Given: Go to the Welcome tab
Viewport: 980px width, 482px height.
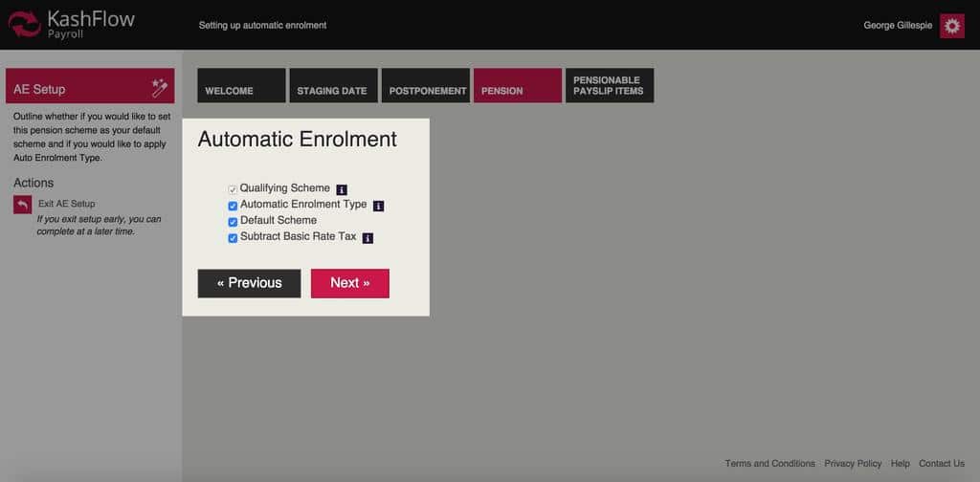Looking at the screenshot, I should tap(241, 86).
